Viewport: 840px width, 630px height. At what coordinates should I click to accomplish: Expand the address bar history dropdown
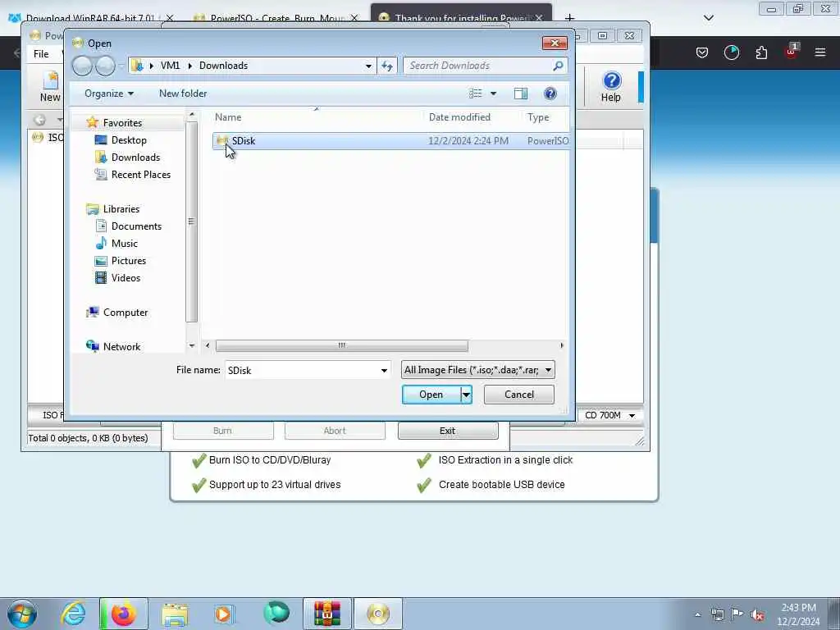click(368, 66)
